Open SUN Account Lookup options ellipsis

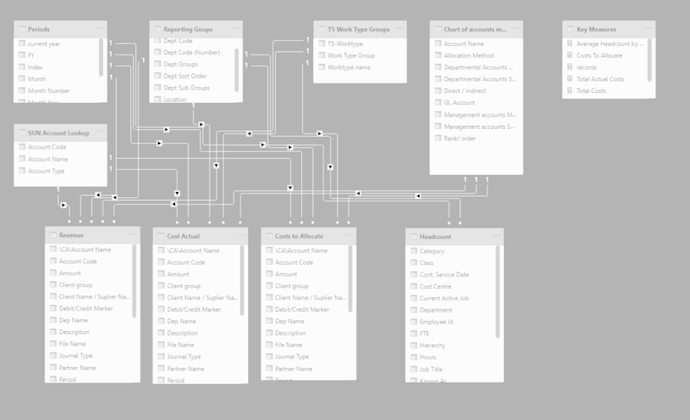pyautogui.click(x=100, y=132)
